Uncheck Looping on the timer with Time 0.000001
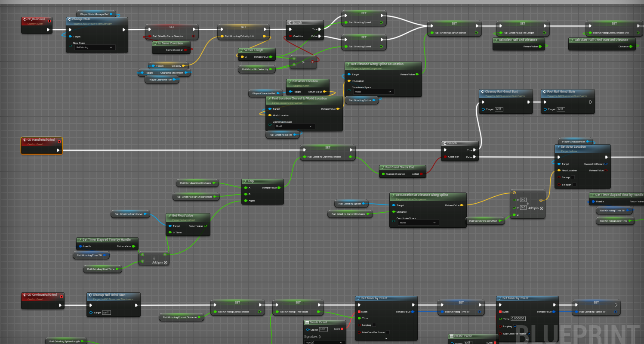644x344 pixels. (x=515, y=326)
